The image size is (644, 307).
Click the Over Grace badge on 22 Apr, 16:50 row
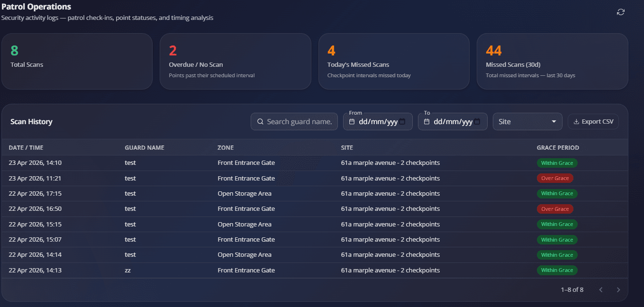(x=555, y=208)
